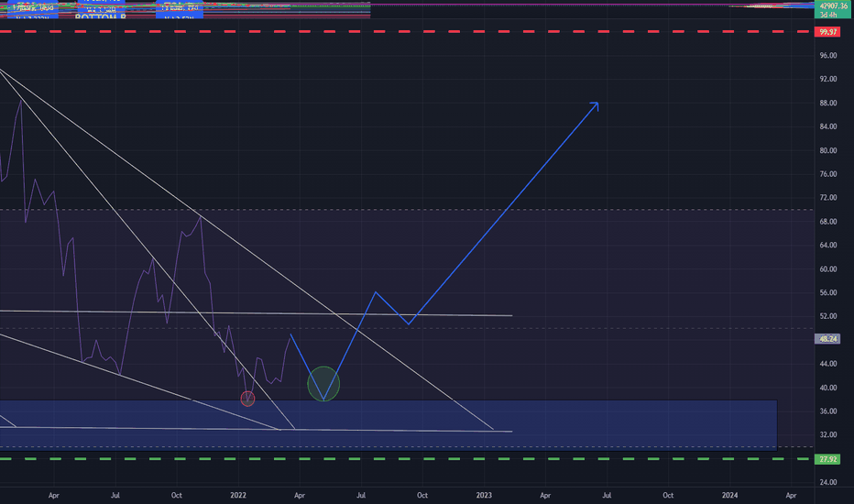The width and height of the screenshot is (854, 504).
Task: Click the 60.00 price axis label
Action: point(827,269)
